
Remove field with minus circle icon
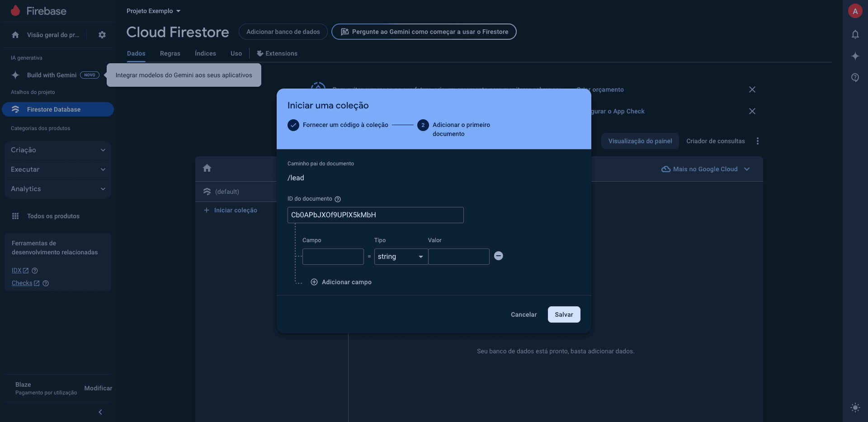498,256
